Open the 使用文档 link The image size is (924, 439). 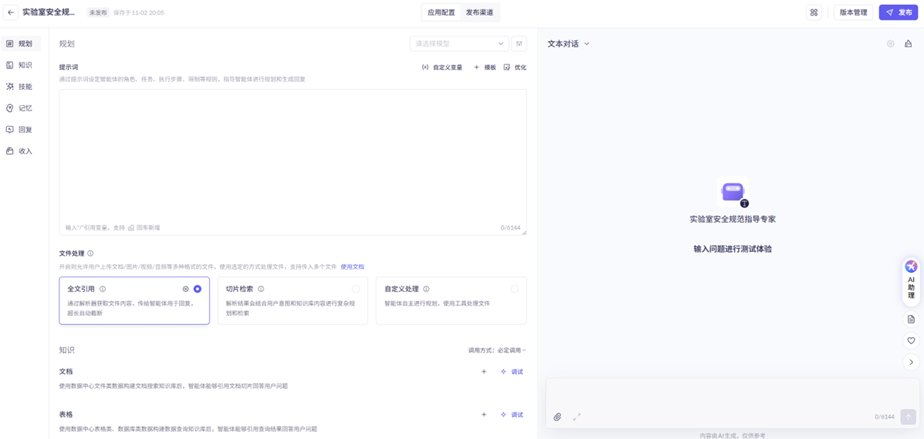[352, 267]
